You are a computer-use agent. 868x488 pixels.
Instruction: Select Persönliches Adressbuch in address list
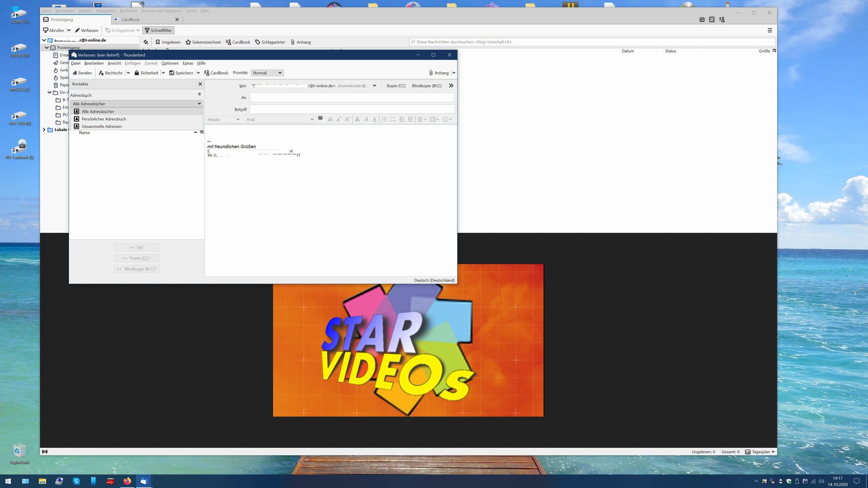(x=104, y=119)
